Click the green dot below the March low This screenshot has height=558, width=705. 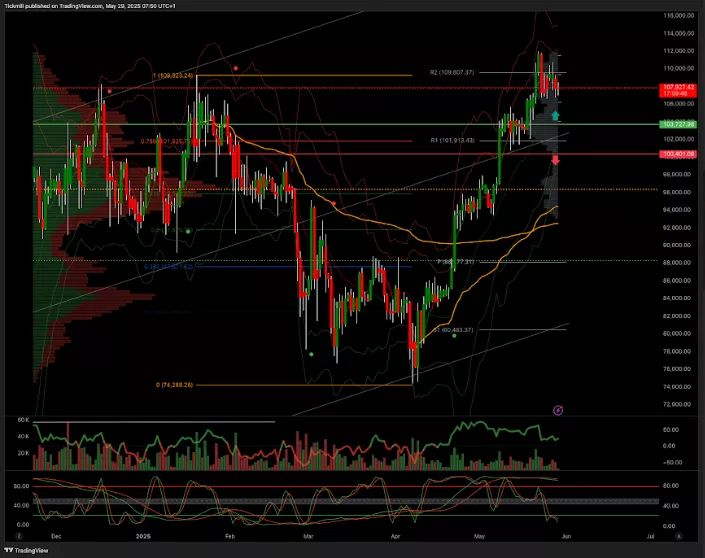[x=311, y=354]
